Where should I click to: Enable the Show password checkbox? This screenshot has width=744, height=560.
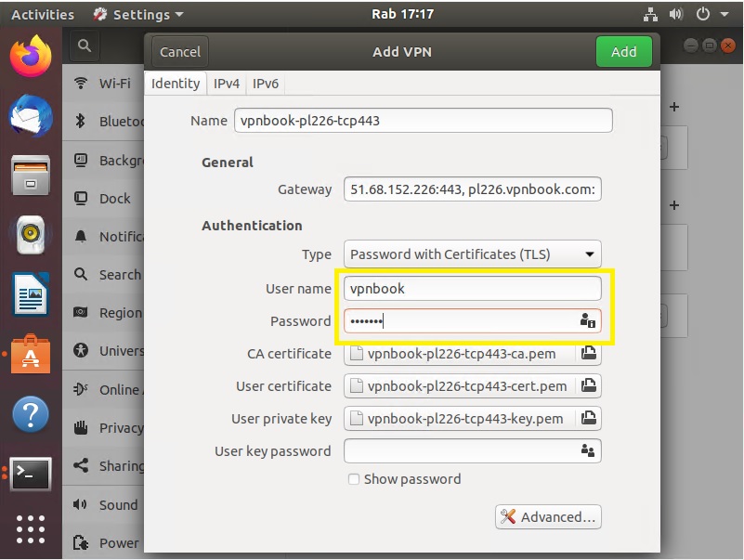click(354, 479)
